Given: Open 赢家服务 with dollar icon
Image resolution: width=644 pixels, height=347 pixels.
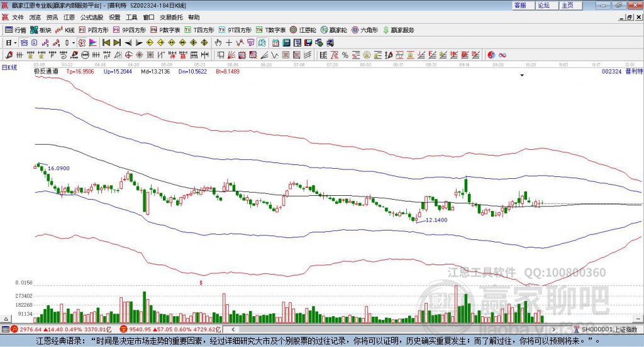Looking at the screenshot, I should point(398,30).
